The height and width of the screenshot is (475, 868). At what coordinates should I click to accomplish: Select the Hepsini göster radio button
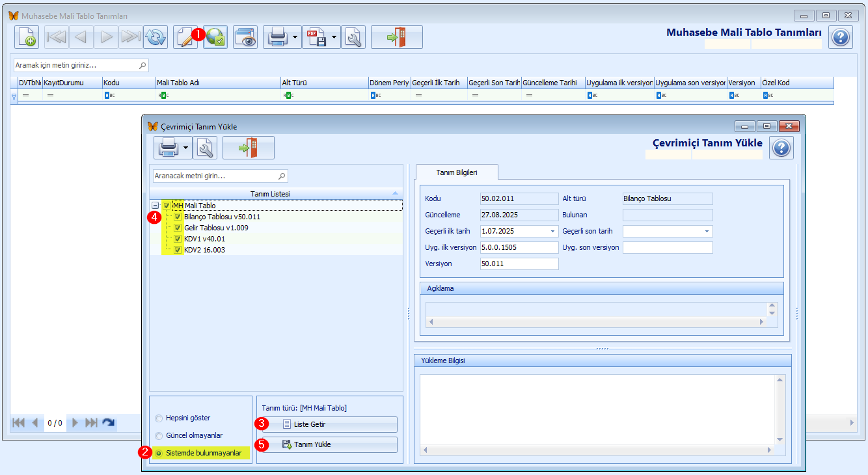159,418
